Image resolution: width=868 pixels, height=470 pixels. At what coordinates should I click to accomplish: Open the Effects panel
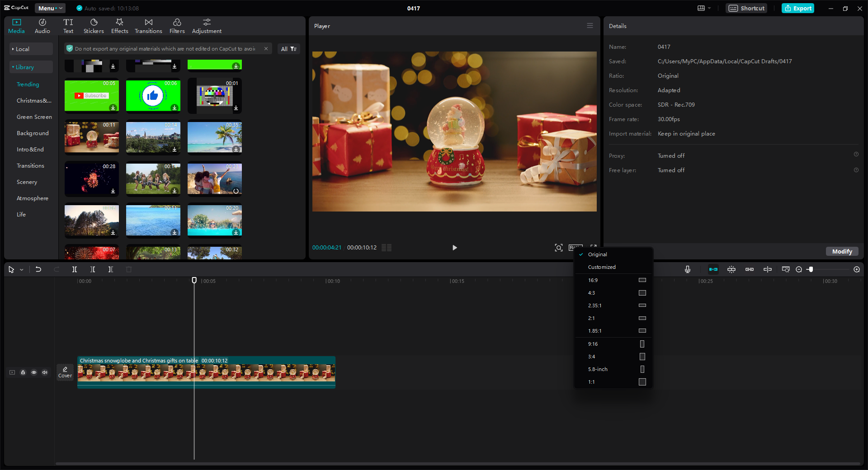coord(119,25)
